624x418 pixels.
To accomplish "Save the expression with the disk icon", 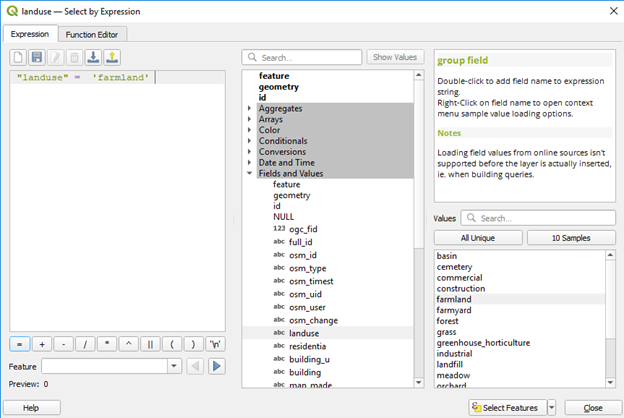I will (x=37, y=58).
